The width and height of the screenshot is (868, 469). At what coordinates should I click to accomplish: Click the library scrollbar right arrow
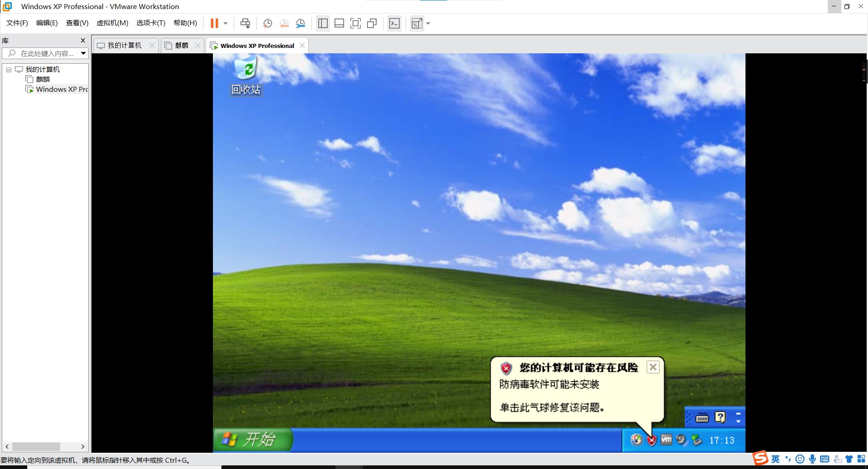point(83,446)
